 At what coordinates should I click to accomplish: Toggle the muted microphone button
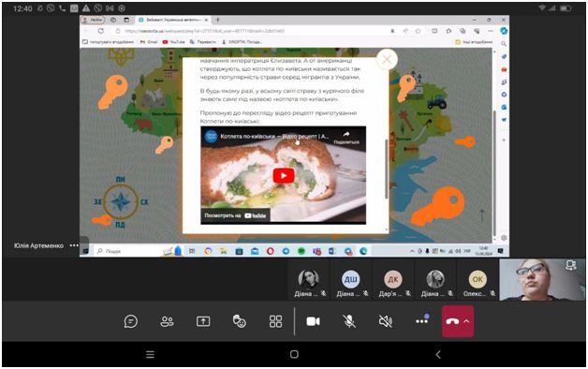349,321
